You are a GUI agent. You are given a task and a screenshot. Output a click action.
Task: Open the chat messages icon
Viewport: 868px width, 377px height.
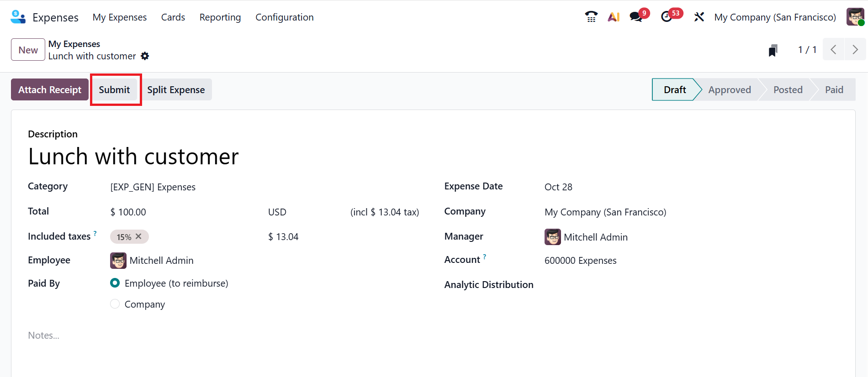click(x=636, y=17)
